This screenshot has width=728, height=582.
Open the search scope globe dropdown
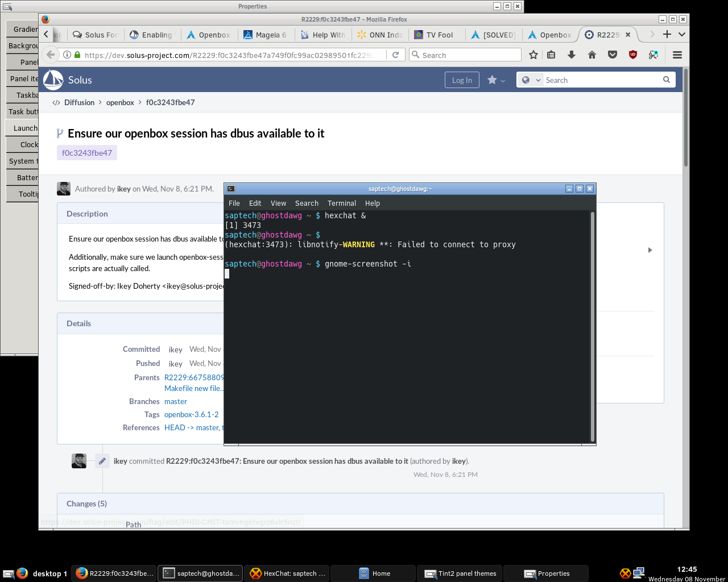pyautogui.click(x=531, y=80)
